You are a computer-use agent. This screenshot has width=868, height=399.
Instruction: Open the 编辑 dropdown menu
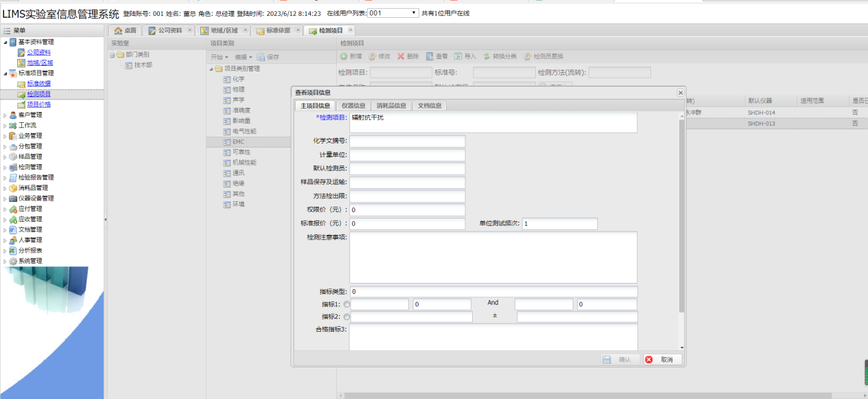(x=244, y=57)
